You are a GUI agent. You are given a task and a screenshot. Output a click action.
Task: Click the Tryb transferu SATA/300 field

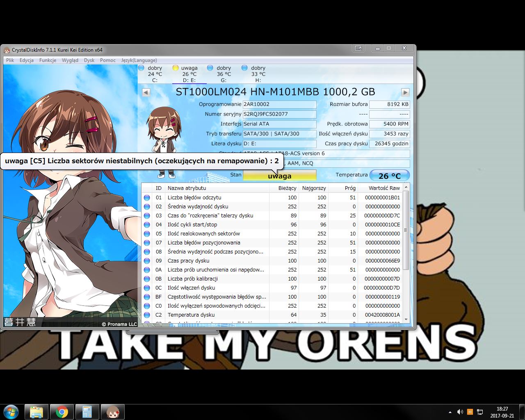[279, 134]
